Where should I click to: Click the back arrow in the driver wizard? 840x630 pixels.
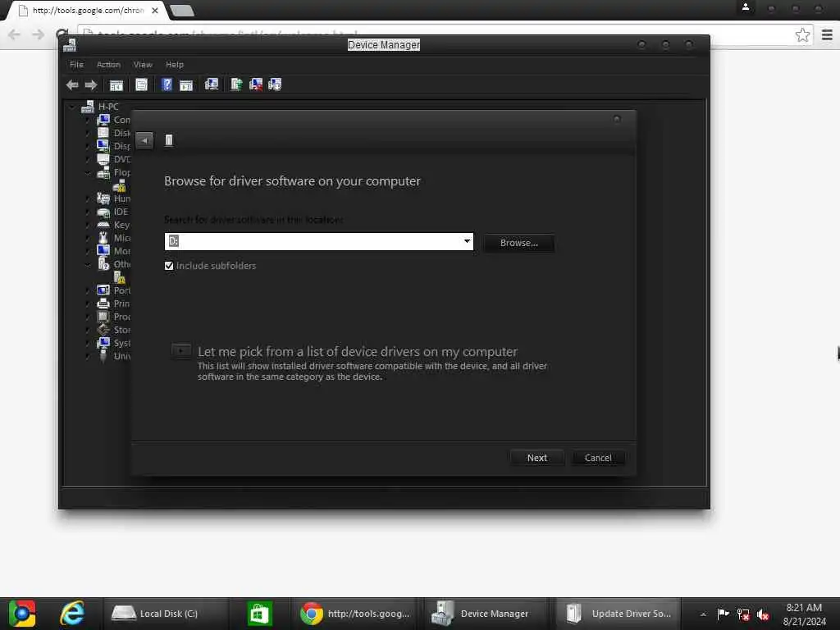(x=144, y=140)
